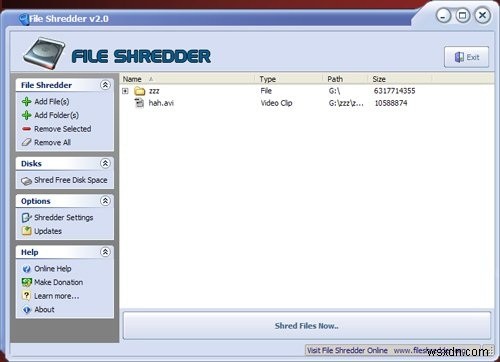Click the Online Help globe icon
Viewport: 500px width, 362px height.
coord(26,269)
